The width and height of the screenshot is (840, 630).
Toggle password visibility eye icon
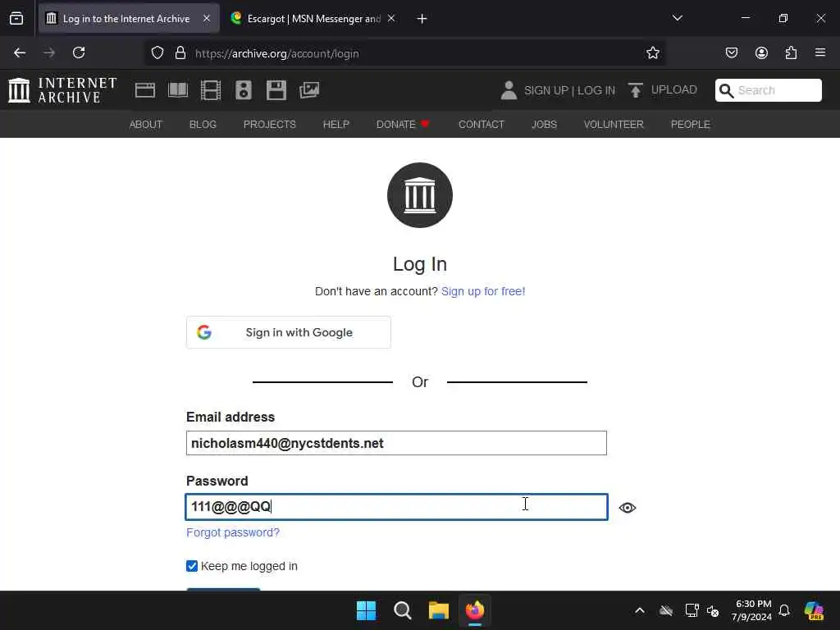point(628,507)
